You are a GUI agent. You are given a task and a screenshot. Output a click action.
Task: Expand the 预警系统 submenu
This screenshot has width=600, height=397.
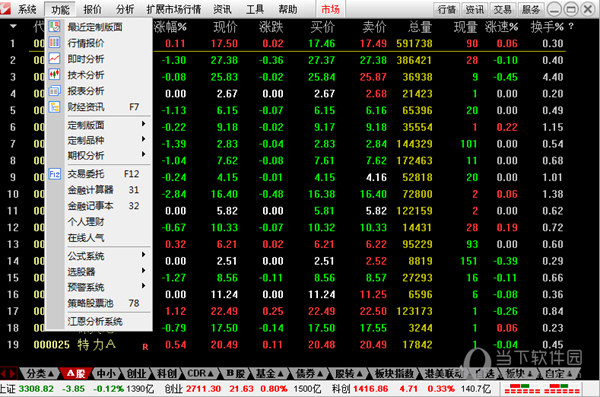143,286
